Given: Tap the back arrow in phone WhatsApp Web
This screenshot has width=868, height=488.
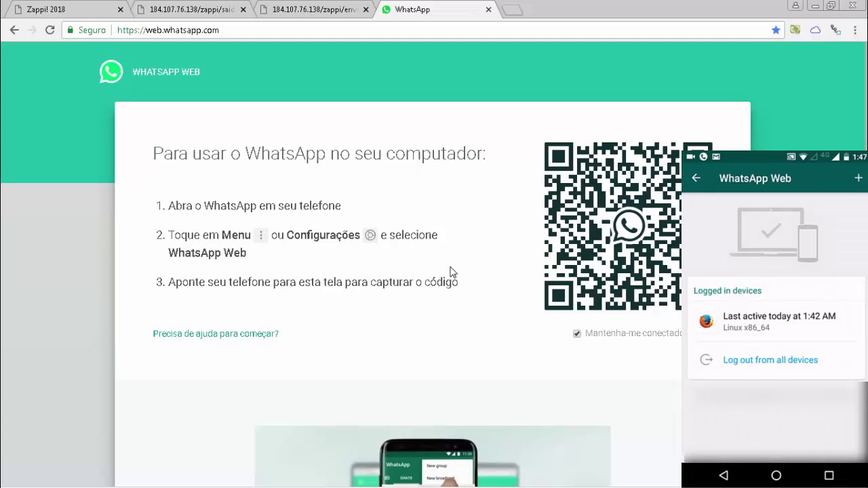Looking at the screenshot, I should 696,178.
